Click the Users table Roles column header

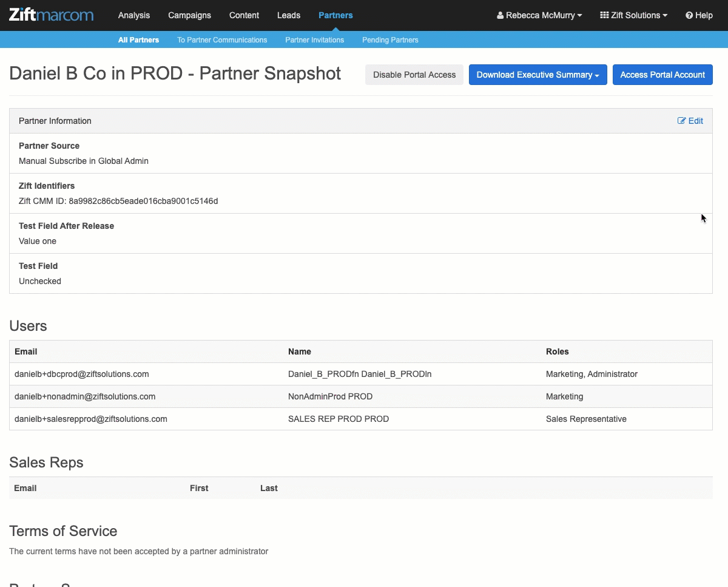[558, 351]
